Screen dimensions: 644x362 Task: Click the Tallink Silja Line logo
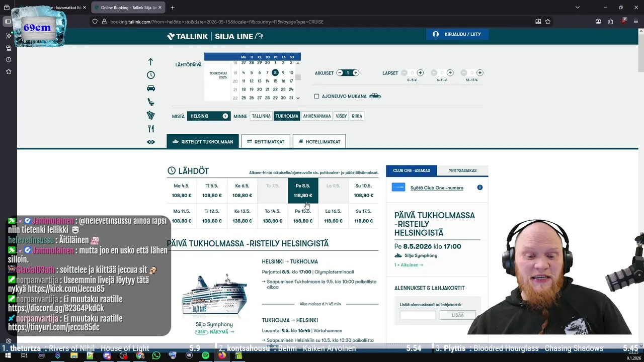point(215,36)
